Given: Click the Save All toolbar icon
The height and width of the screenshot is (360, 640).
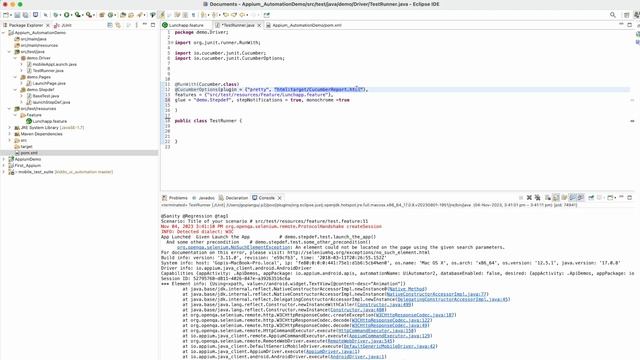Looking at the screenshot, I should coord(26,15).
